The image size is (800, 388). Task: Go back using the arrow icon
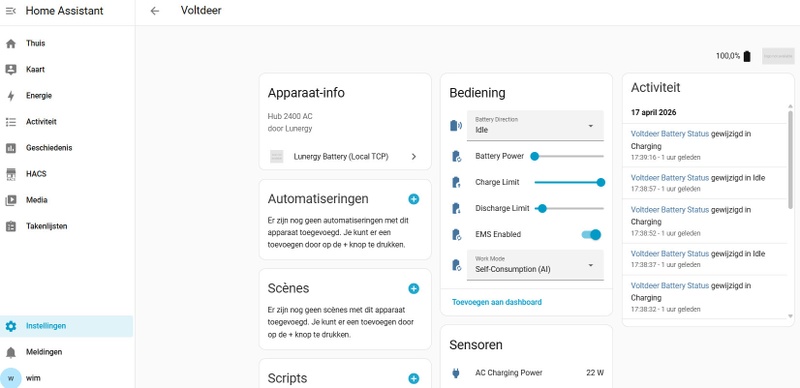[x=155, y=11]
